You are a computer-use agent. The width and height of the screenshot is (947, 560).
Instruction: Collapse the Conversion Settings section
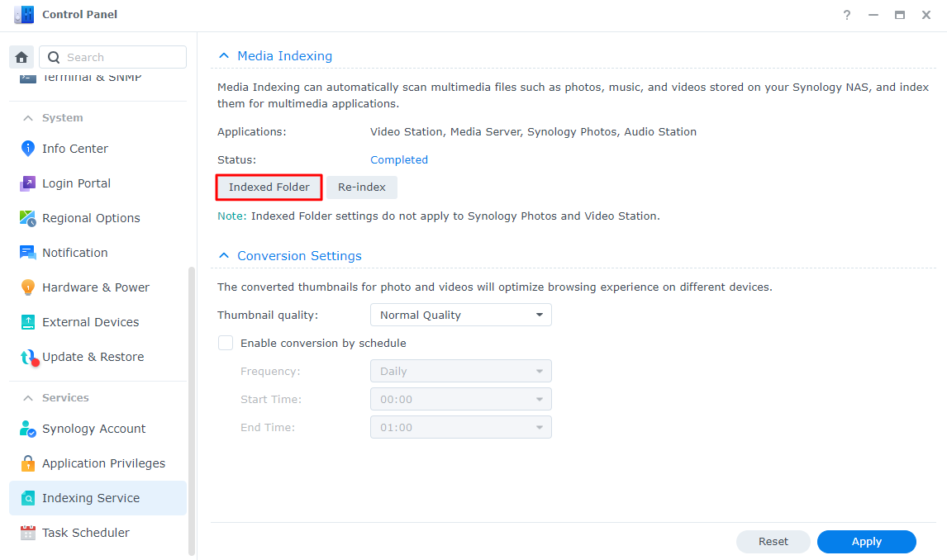click(223, 256)
